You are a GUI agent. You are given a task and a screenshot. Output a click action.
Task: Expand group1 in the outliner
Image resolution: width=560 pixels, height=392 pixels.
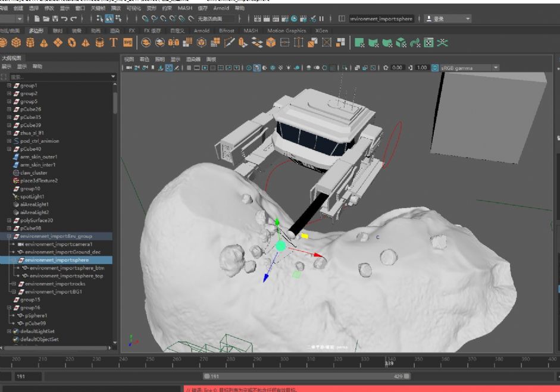pyautogui.click(x=9, y=85)
